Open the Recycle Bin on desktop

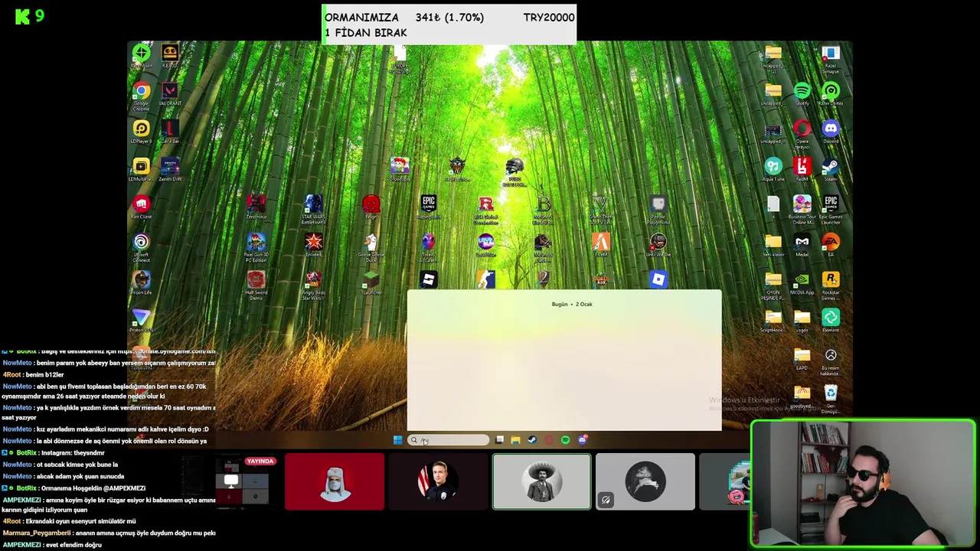(x=831, y=396)
